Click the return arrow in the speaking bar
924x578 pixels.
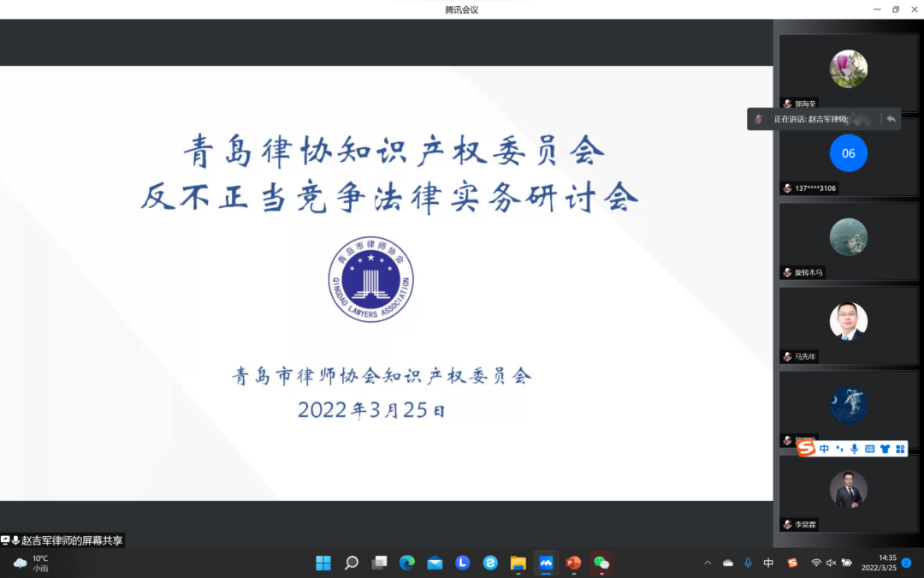click(891, 119)
